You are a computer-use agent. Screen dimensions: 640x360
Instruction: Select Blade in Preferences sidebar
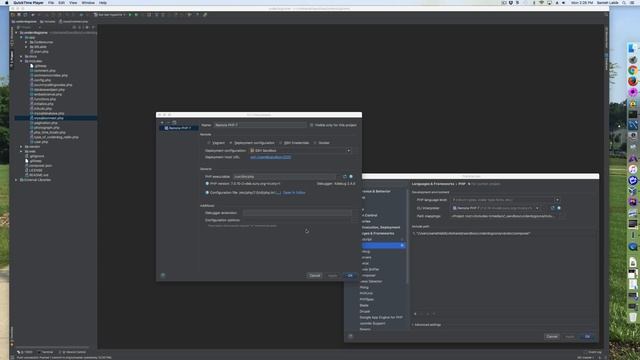click(364, 305)
